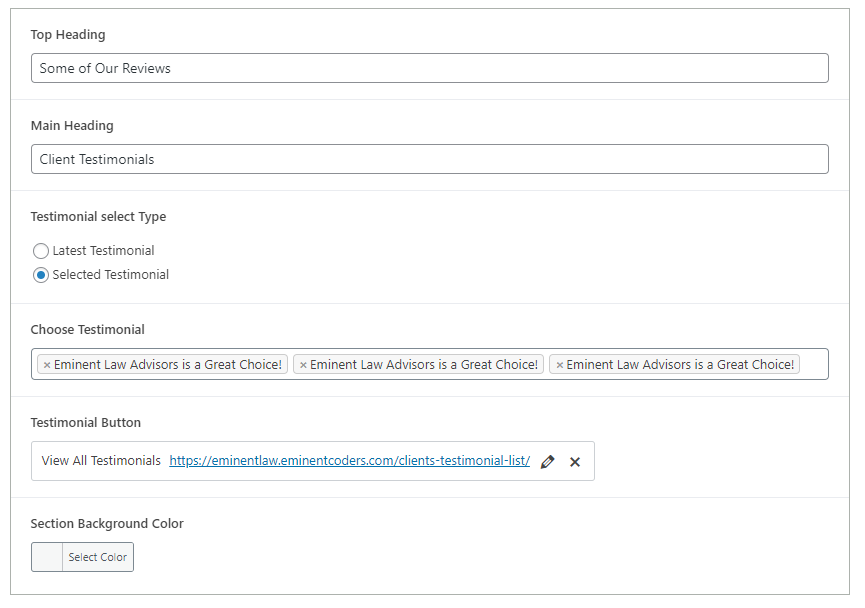Choose the Selected Testimonial radio button
This screenshot has width=865, height=608.
pyautogui.click(x=41, y=275)
